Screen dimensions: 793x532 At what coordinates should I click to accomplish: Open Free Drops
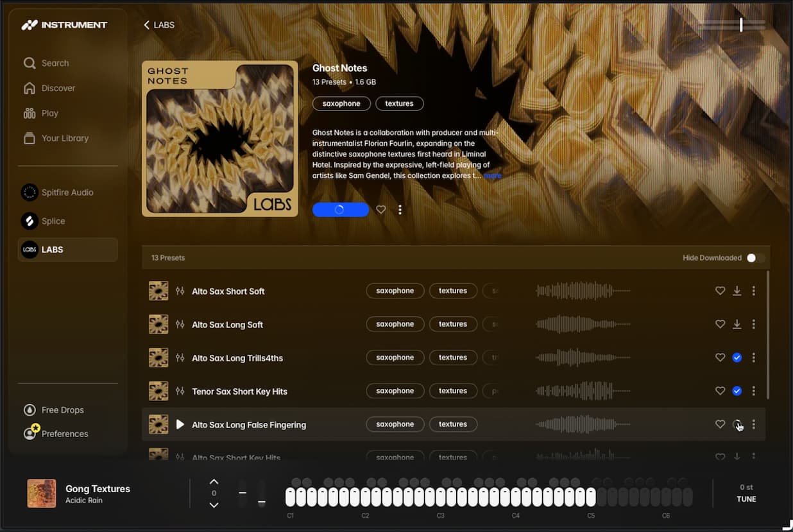pos(54,410)
